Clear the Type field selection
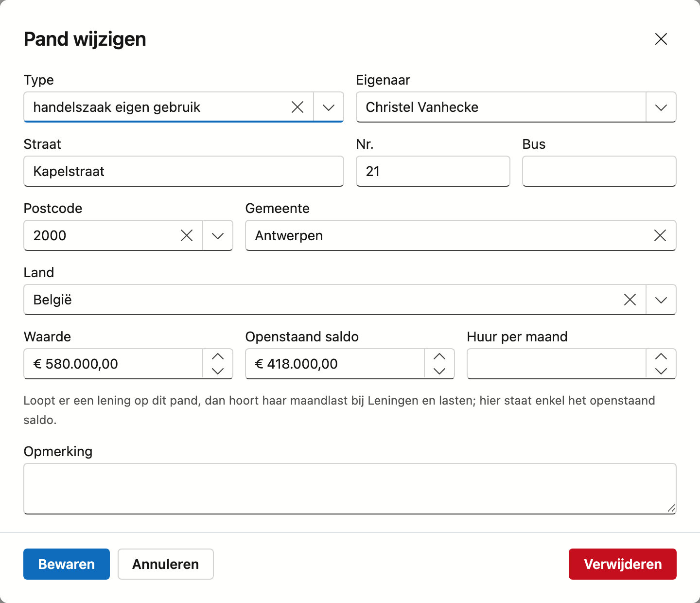700x603 pixels. tap(297, 107)
